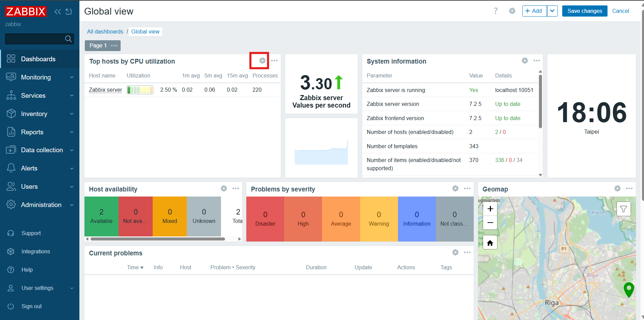Click the green Geomap location marker

click(x=628, y=289)
